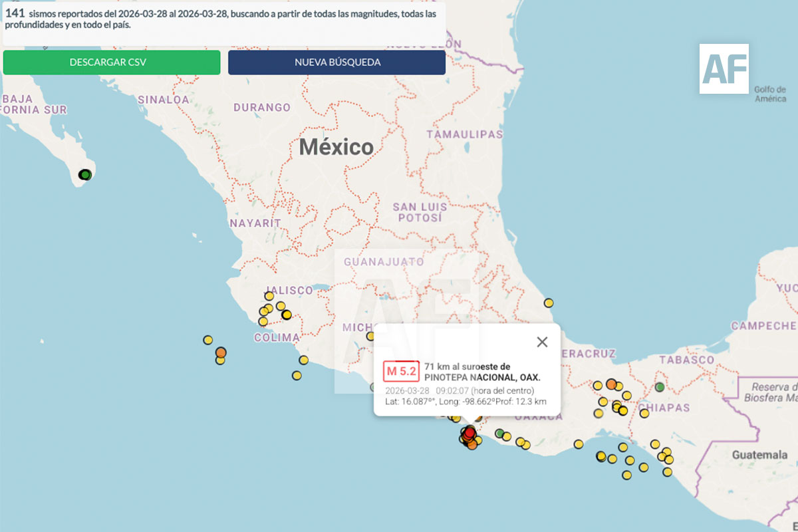Click the yellow marker on Veracruz's northern coast
This screenshot has height=532, width=798.
pos(549,303)
